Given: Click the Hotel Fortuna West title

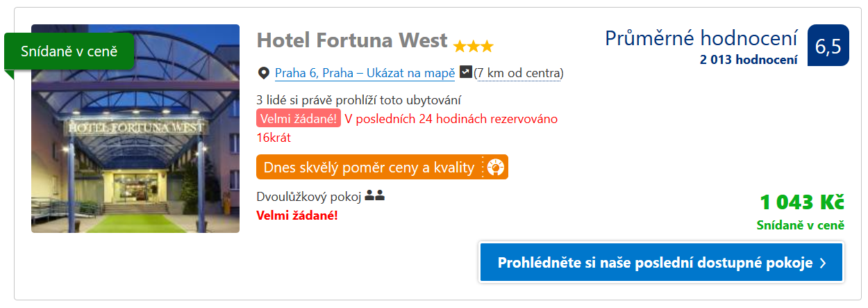Looking at the screenshot, I should [352, 40].
